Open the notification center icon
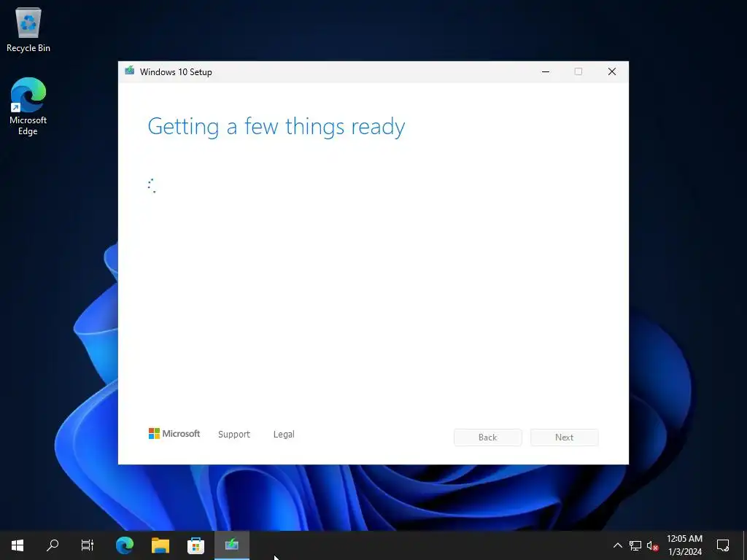 pyautogui.click(x=723, y=545)
